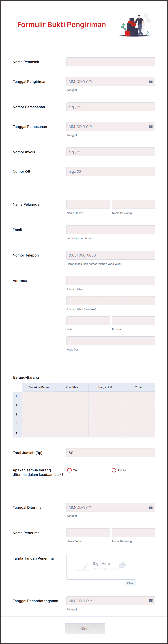
Task: Click the Alamat Jalan Baris ke-2 field
Action: (111, 301)
